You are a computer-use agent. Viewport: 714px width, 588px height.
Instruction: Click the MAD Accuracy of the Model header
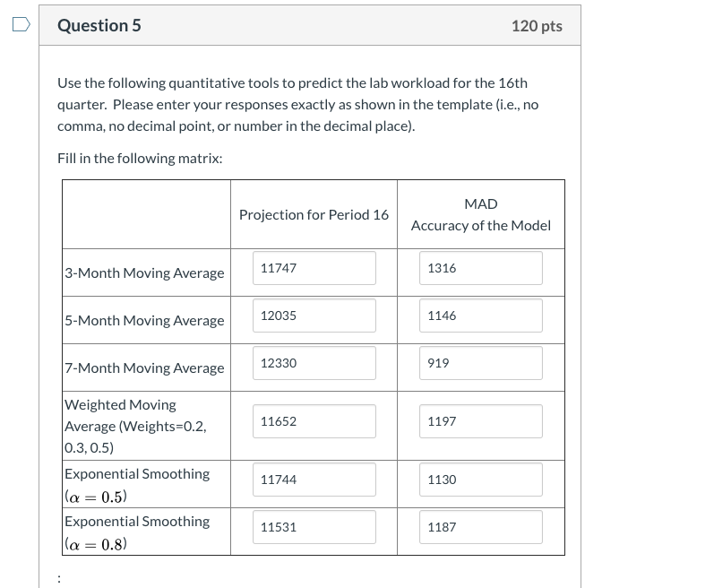[481, 214]
